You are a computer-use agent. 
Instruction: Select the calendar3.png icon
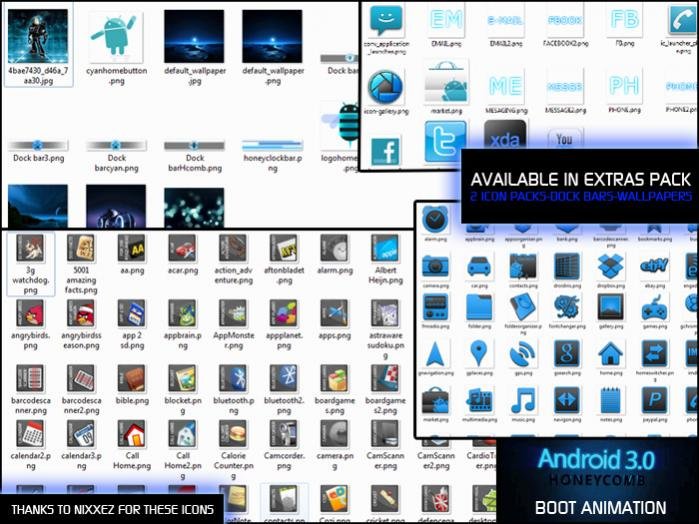tap(81, 433)
